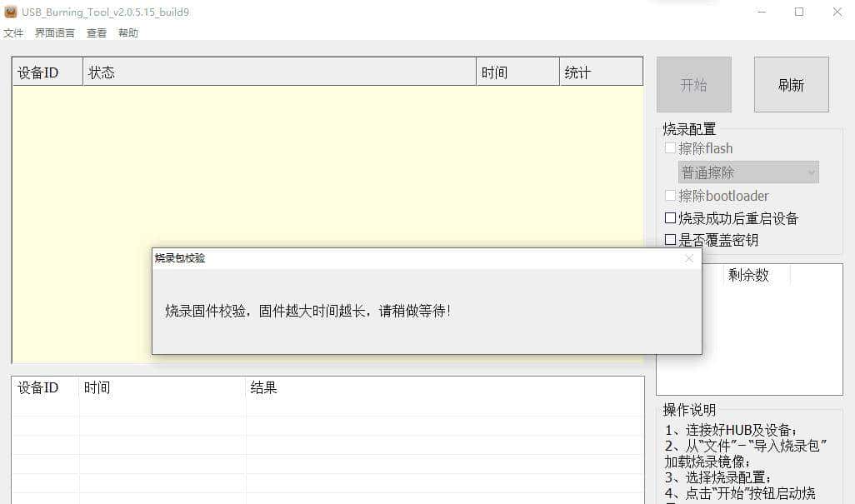Click the 时间 column header

496,72
